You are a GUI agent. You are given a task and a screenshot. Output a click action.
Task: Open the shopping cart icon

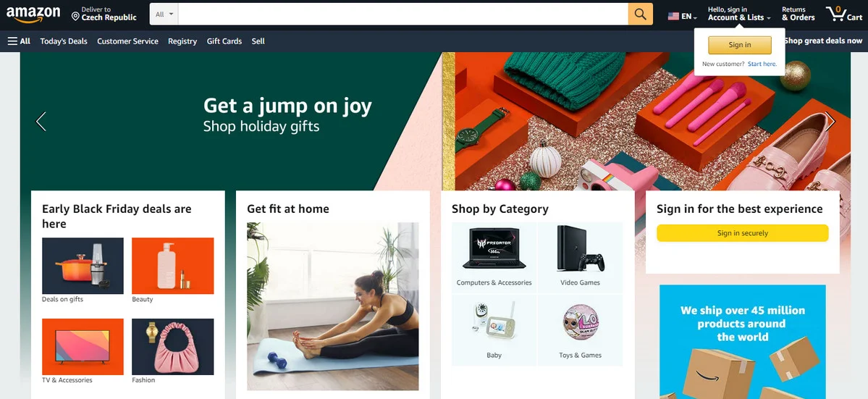click(843, 14)
